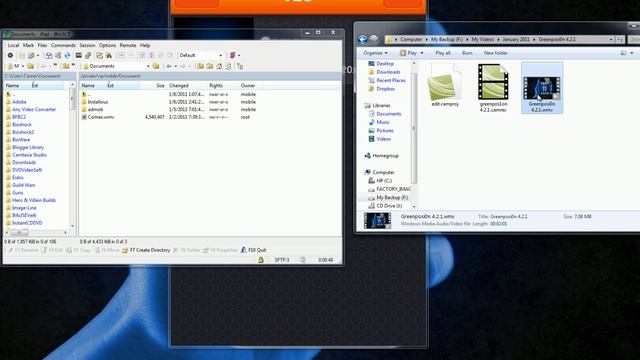Go to remote root directory icon
Screen dimensions: 640x360
(209, 66)
